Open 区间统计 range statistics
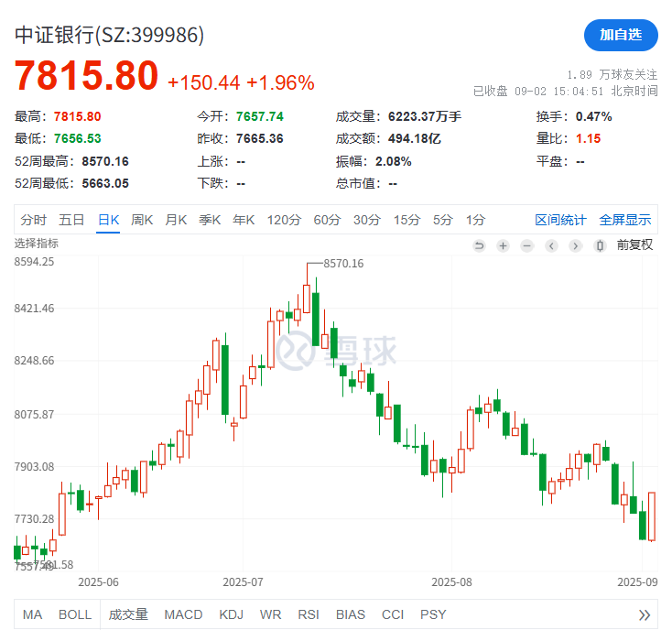The image size is (672, 630). point(560,220)
